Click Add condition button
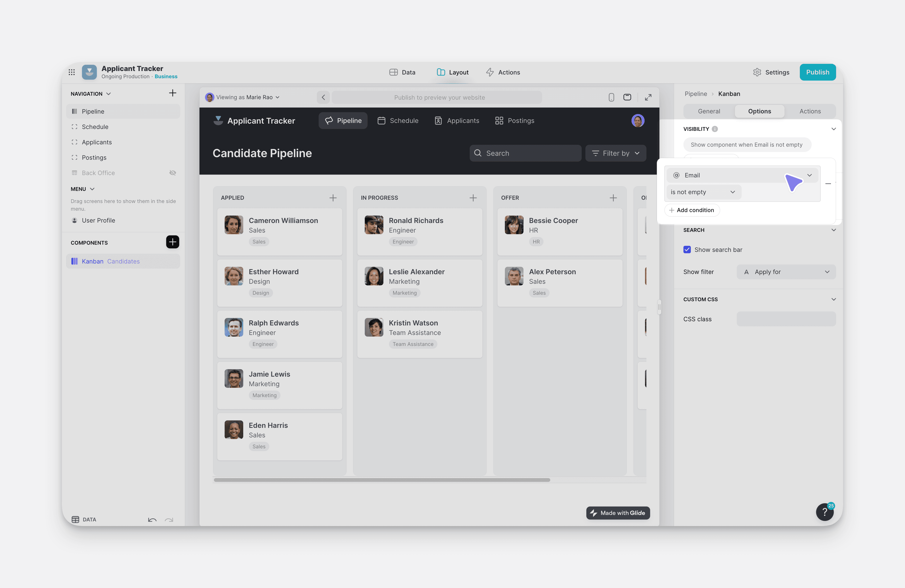 click(692, 210)
